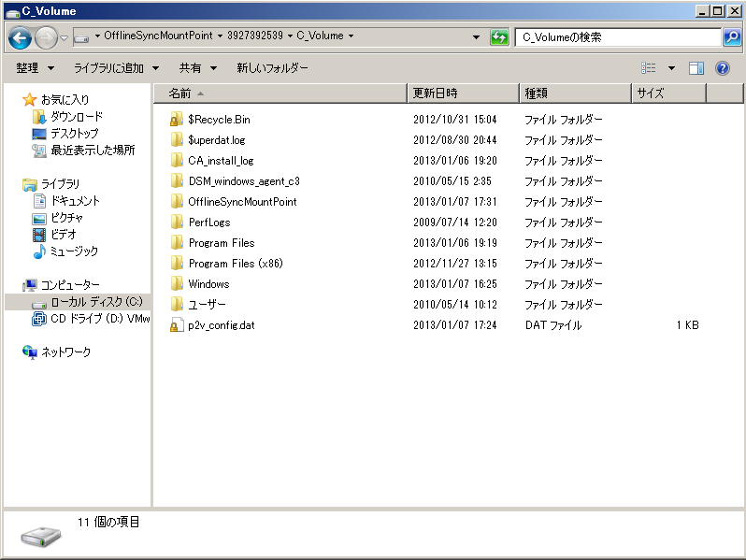Open CD ドライブ (D:) in sidebar
The image size is (746, 560).
point(91,318)
